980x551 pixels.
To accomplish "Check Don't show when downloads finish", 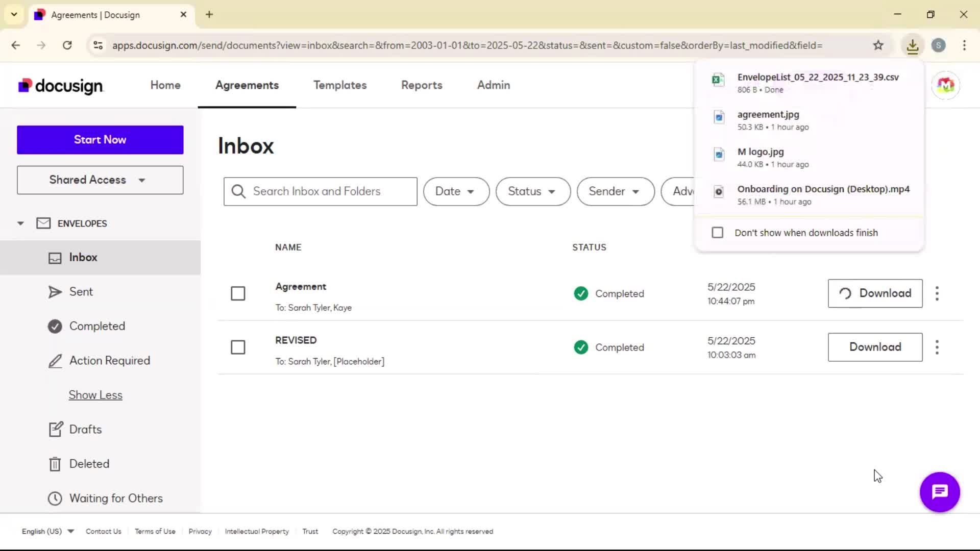I will 718,233.
